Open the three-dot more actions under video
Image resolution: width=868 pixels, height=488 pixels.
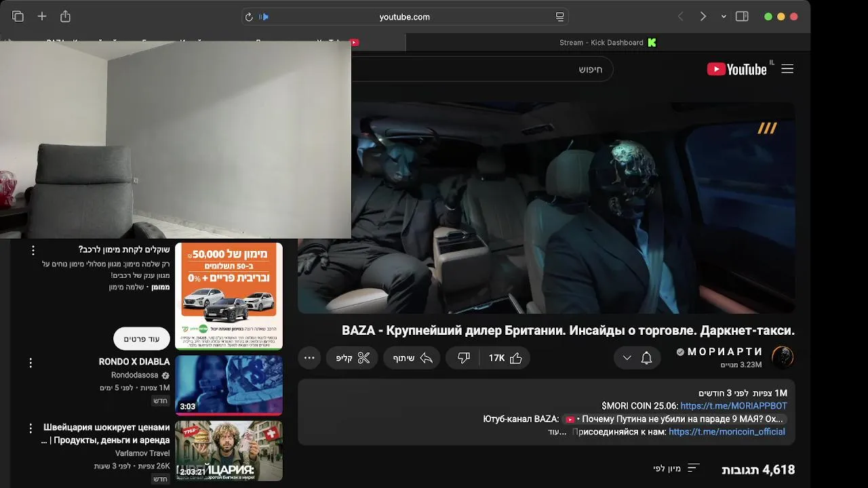[309, 358]
